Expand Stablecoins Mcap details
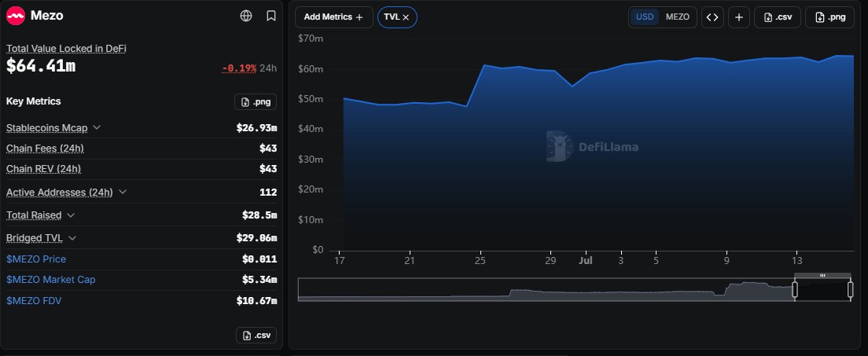Screen dimensions: 868x356 coord(97,127)
